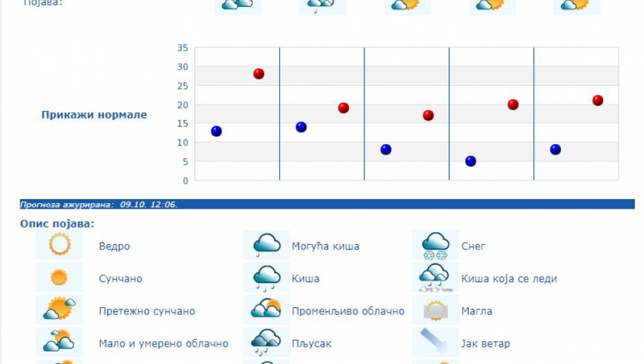644x364 pixels.
Task: Click the Ведро clear sky icon
Action: pos(60,245)
